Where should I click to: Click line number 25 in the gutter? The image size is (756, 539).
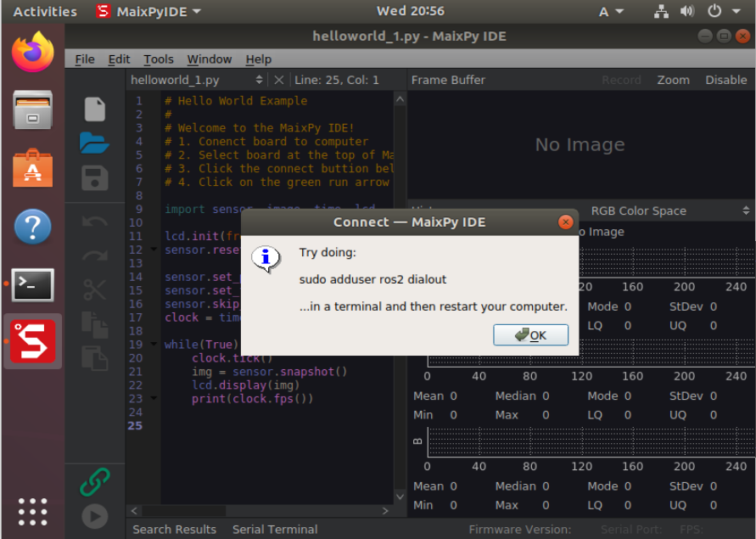135,425
